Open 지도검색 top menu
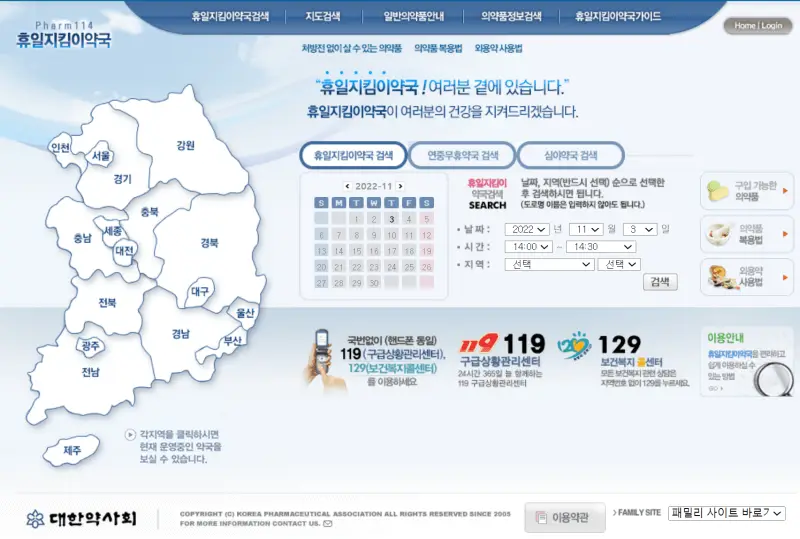Viewport: 800px width, 539px height. tap(322, 16)
